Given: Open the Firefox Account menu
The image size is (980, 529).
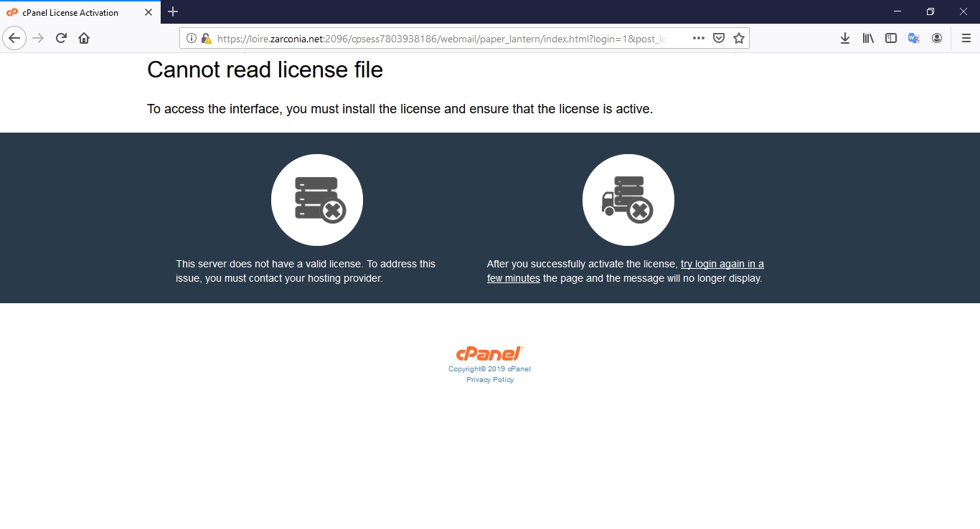Looking at the screenshot, I should coord(937,38).
